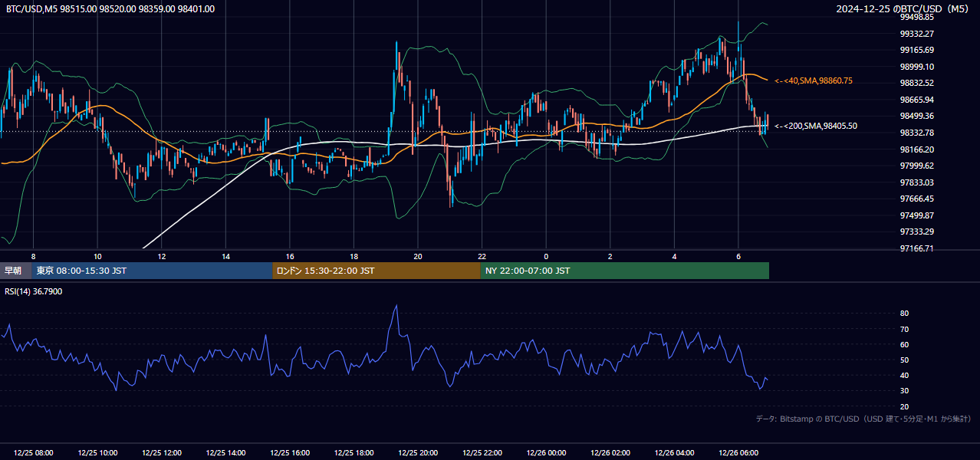Viewport: 980px width, 460px height.
Task: Click the bottom time label 12/25 22:00
Action: (x=482, y=453)
